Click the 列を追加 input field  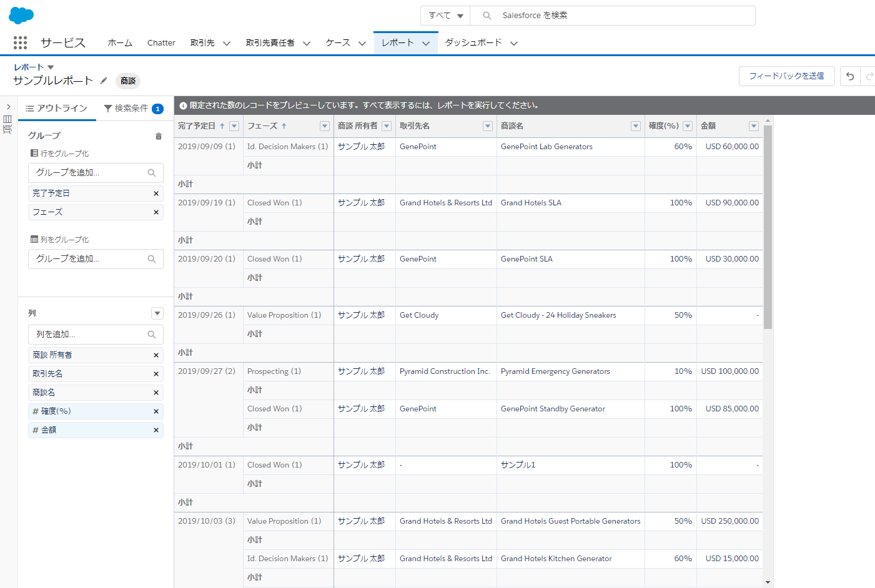[x=96, y=335]
